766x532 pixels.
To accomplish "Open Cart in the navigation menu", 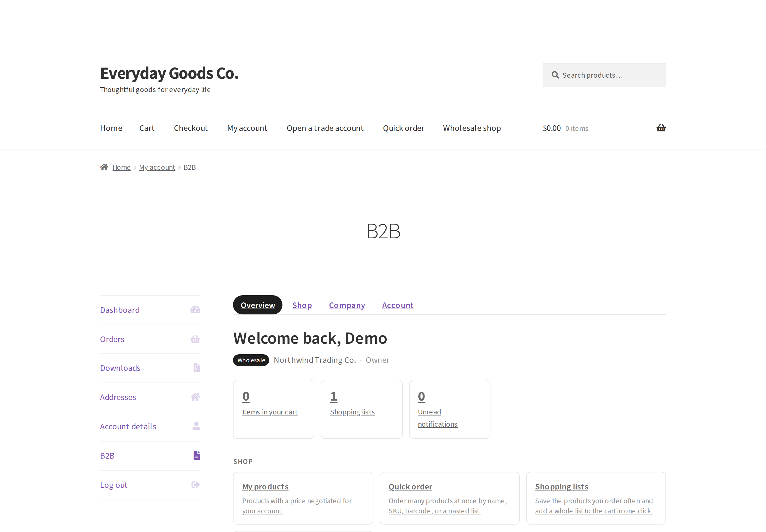I will point(147,128).
